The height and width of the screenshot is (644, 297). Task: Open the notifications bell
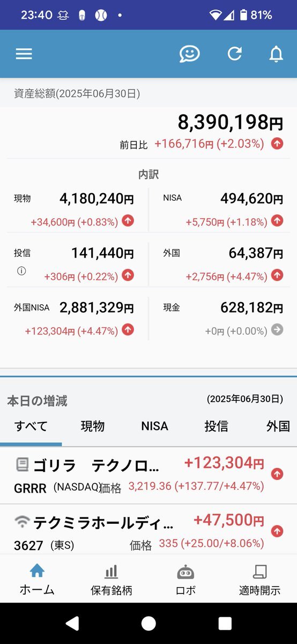[x=276, y=54]
